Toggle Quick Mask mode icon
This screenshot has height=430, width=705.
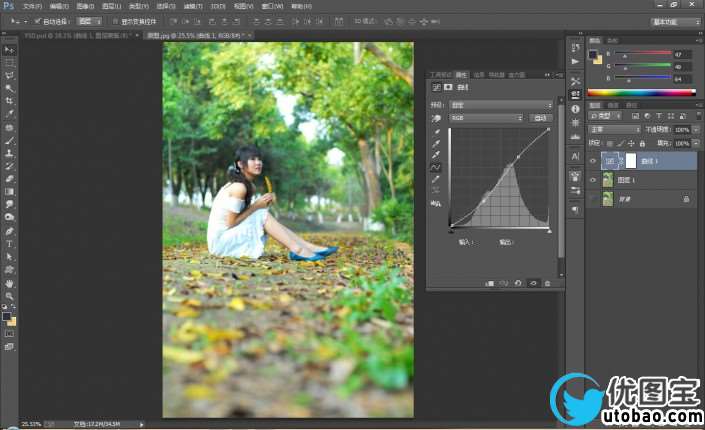click(x=9, y=334)
